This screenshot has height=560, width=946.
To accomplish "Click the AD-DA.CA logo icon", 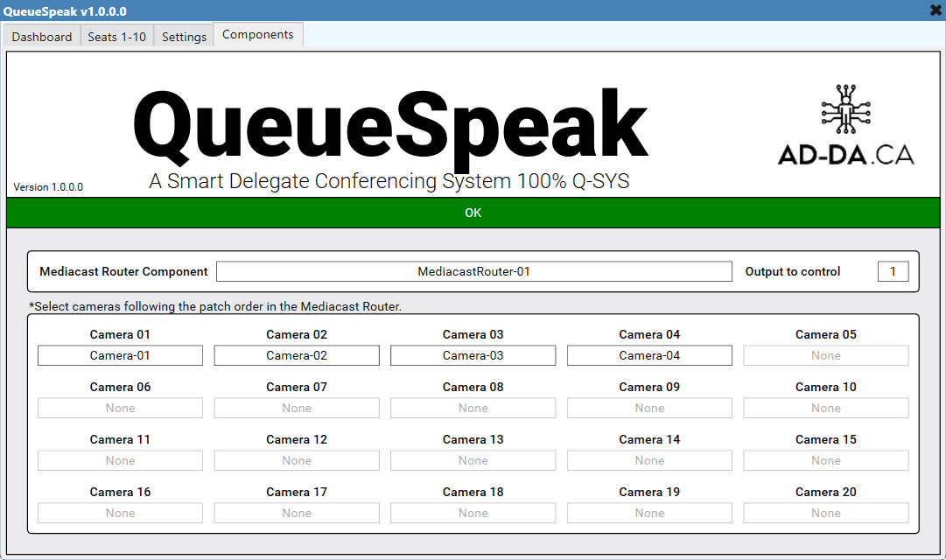I will [x=846, y=125].
